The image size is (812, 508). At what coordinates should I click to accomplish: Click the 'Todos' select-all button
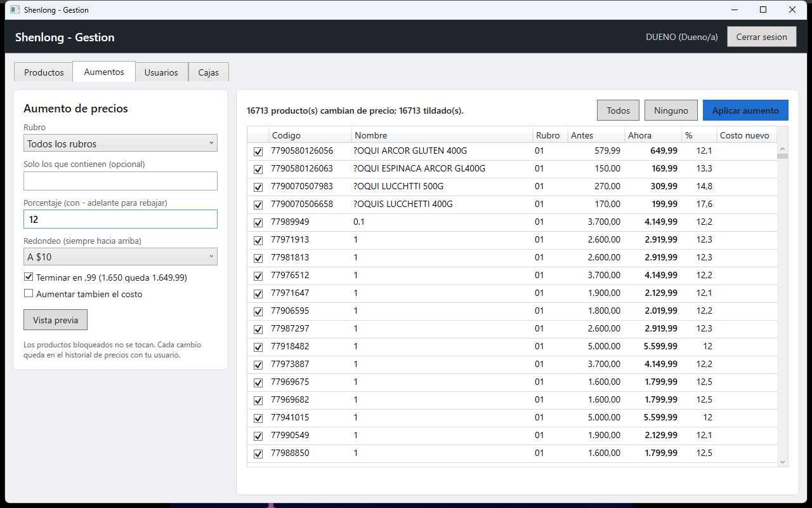[619, 110]
